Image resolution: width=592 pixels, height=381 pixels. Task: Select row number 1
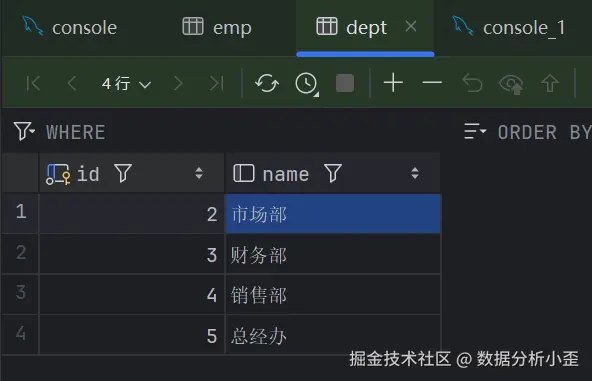pyautogui.click(x=21, y=212)
